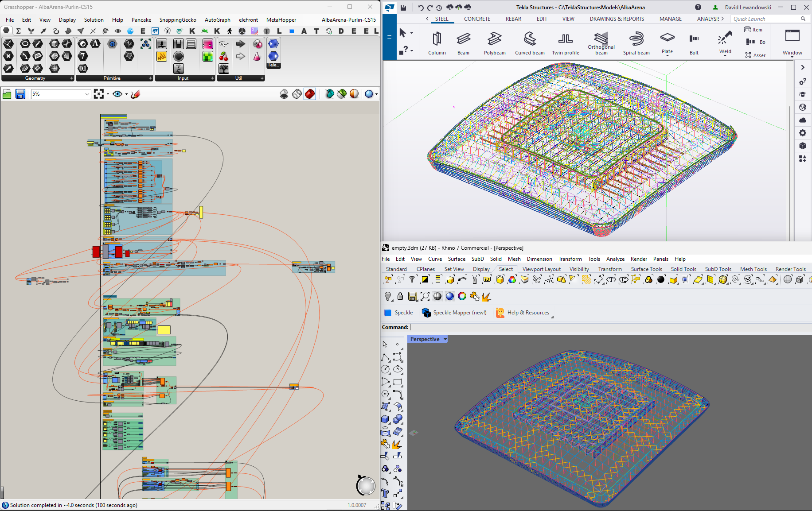The width and height of the screenshot is (812, 511).
Task: Expand the Perspective viewport dropdown arrow
Action: 445,339
